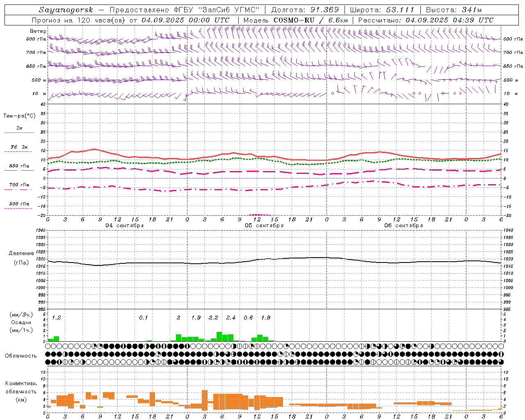Select the 'Осадки' precipitation label
The image size is (525, 420).
point(21,322)
